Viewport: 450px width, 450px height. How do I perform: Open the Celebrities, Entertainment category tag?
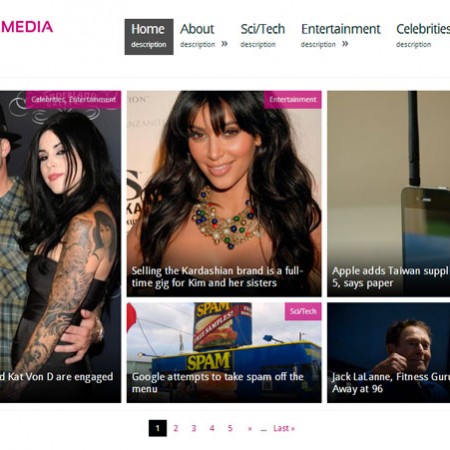[73, 100]
